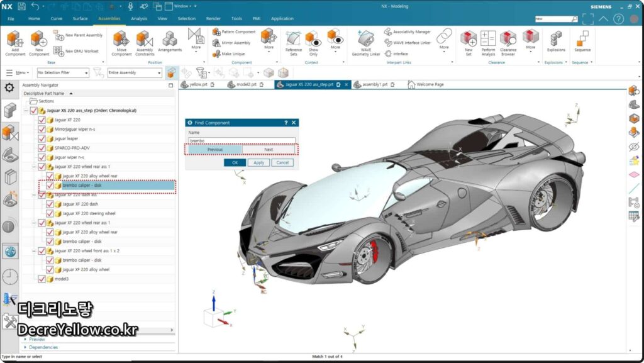Collapse Jaguar XF 220 wheel front ass 1 x 2
The width and height of the screenshot is (644, 363).
(34, 251)
